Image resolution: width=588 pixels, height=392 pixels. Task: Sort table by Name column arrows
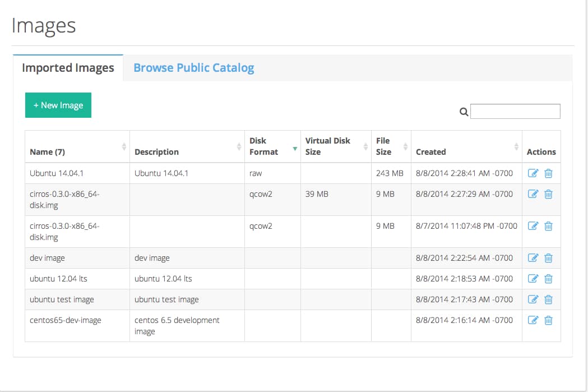[124, 147]
